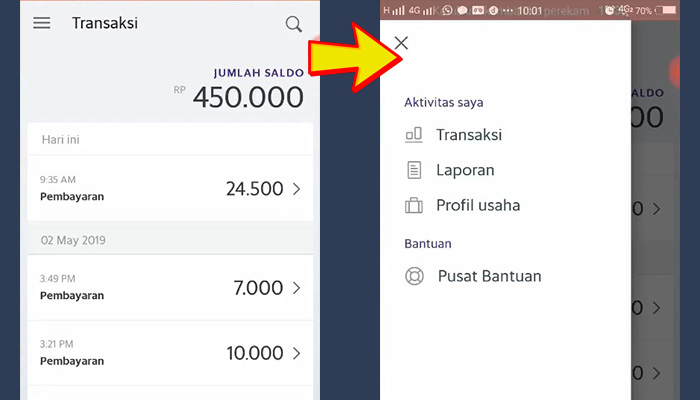Select the Pusat Bantuan lifebuoy icon

(414, 276)
